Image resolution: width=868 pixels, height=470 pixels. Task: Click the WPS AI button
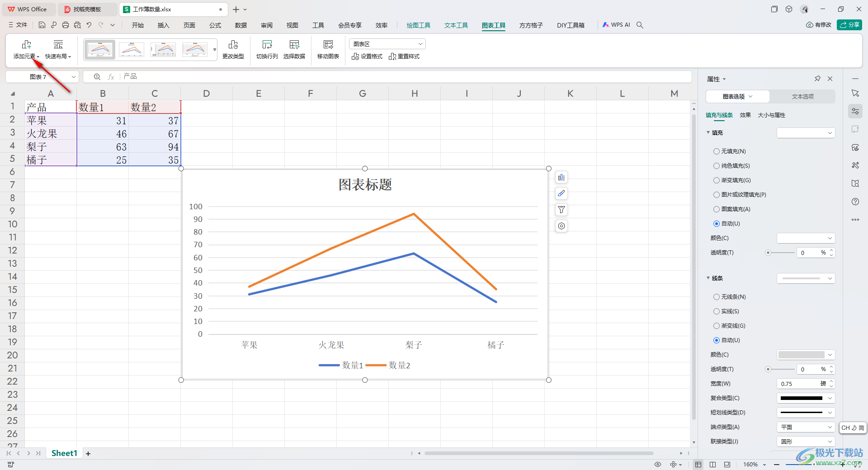[x=616, y=25]
